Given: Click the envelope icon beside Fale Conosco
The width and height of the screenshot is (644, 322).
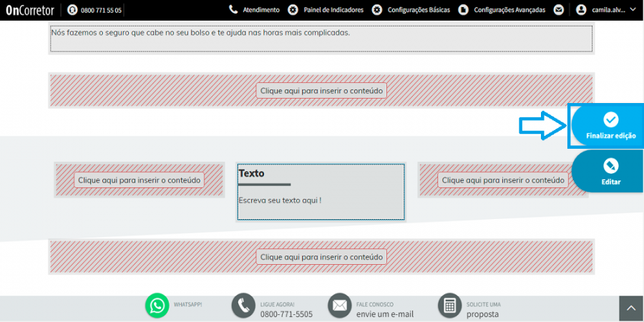Looking at the screenshot, I should pos(340,305).
